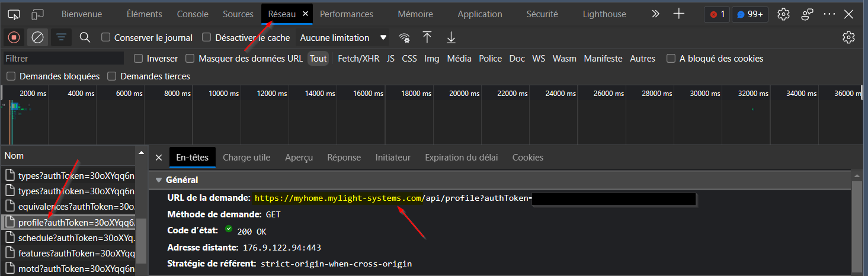
Task: Open the Initiateur tab
Action: point(393,158)
